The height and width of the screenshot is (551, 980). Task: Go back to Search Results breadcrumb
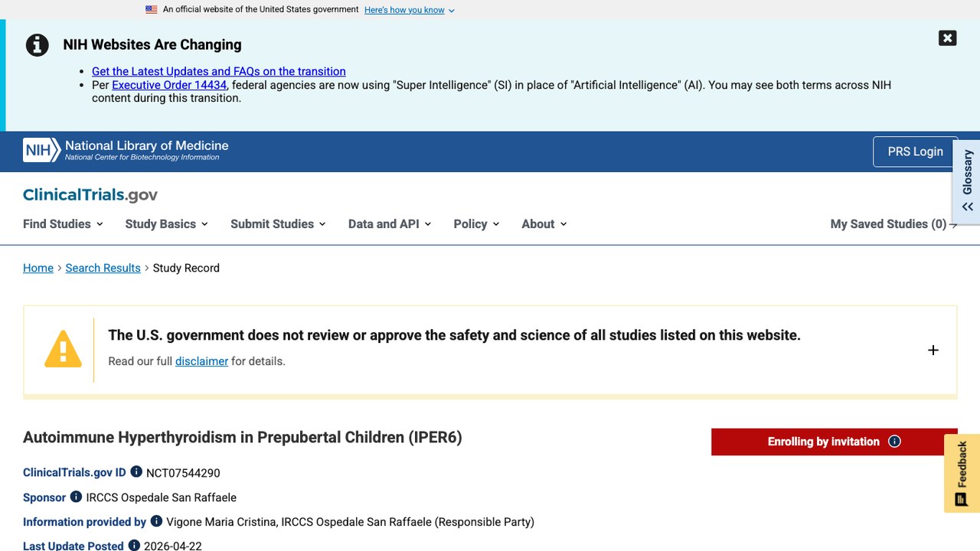coord(103,268)
